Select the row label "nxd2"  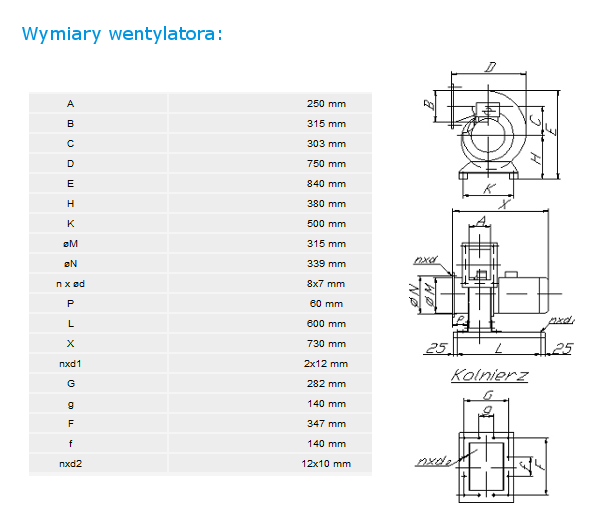(x=70, y=463)
